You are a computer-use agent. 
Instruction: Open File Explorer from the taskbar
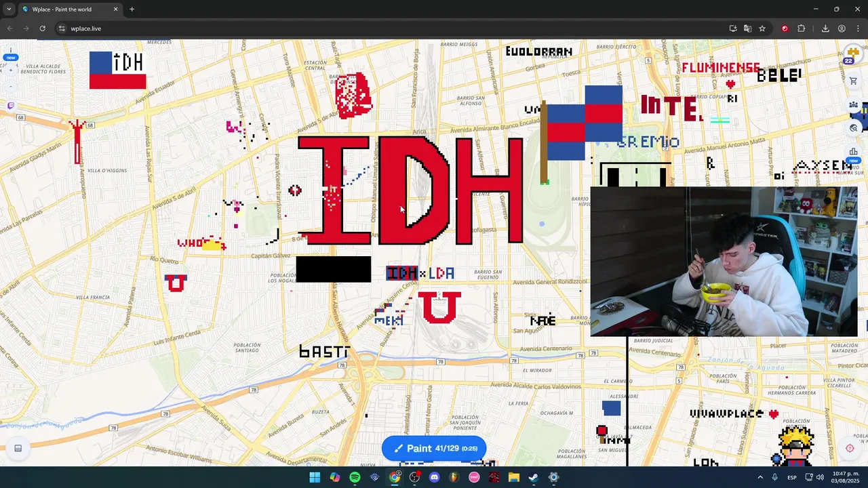[x=513, y=477]
